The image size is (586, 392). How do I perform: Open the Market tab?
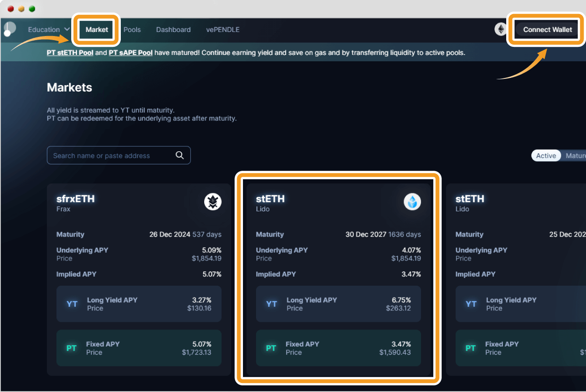97,30
